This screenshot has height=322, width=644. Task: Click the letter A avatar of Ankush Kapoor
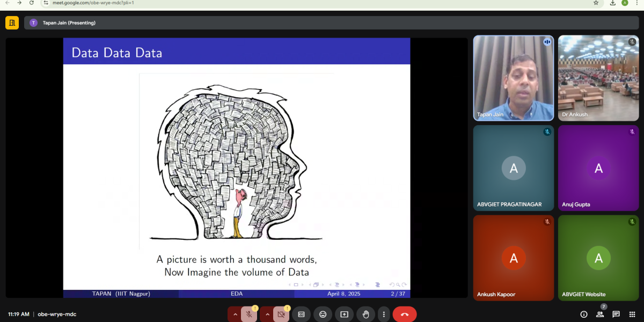pyautogui.click(x=514, y=258)
